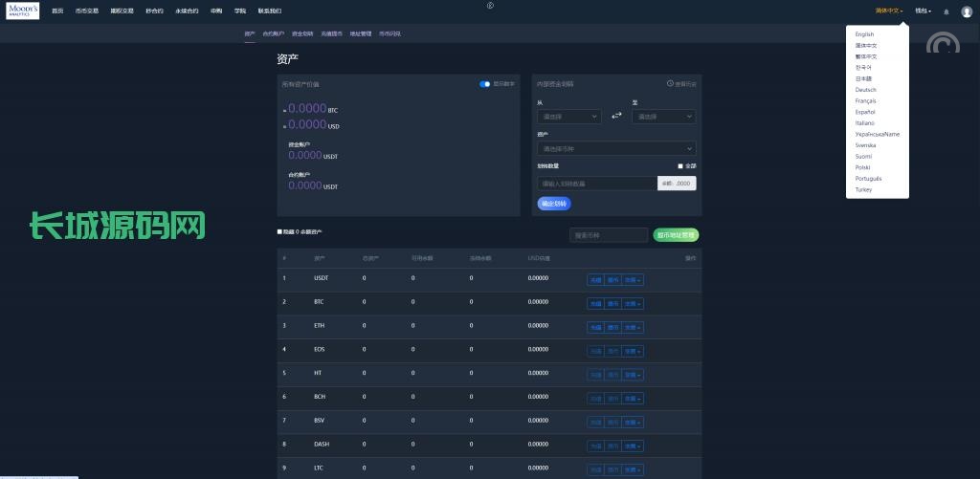980x479 pixels.
Task: Open the 至 destination account dropdown
Action: tap(663, 117)
